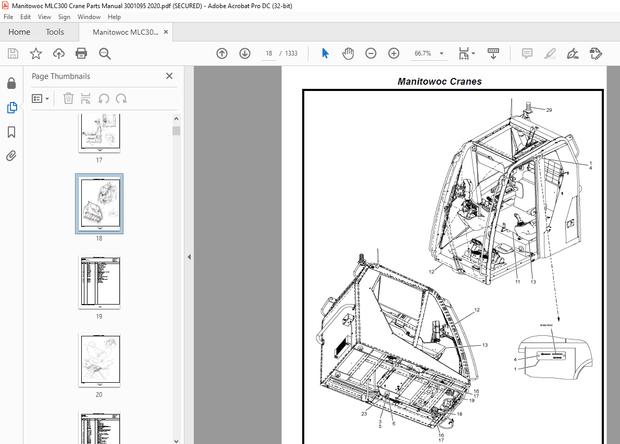Open fit page options dropdown arrow

tap(474, 53)
